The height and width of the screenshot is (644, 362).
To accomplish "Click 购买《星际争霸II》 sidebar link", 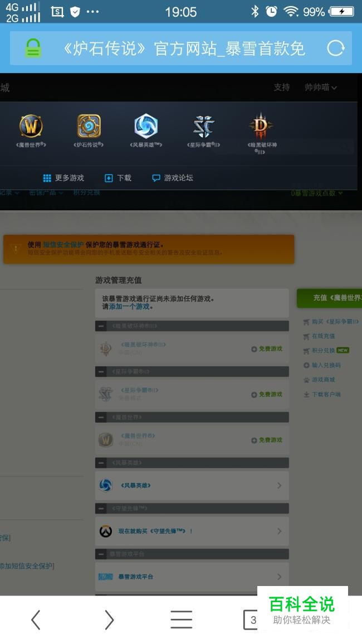I will 331,322.
